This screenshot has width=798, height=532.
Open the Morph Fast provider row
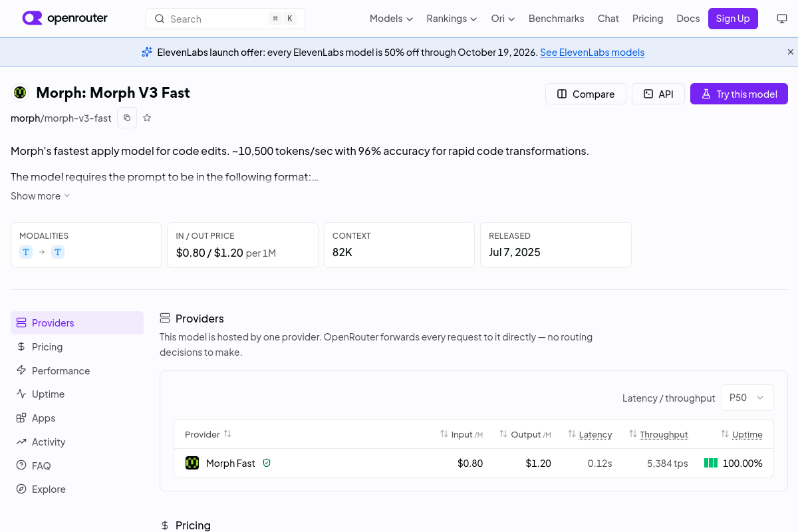coord(473,463)
